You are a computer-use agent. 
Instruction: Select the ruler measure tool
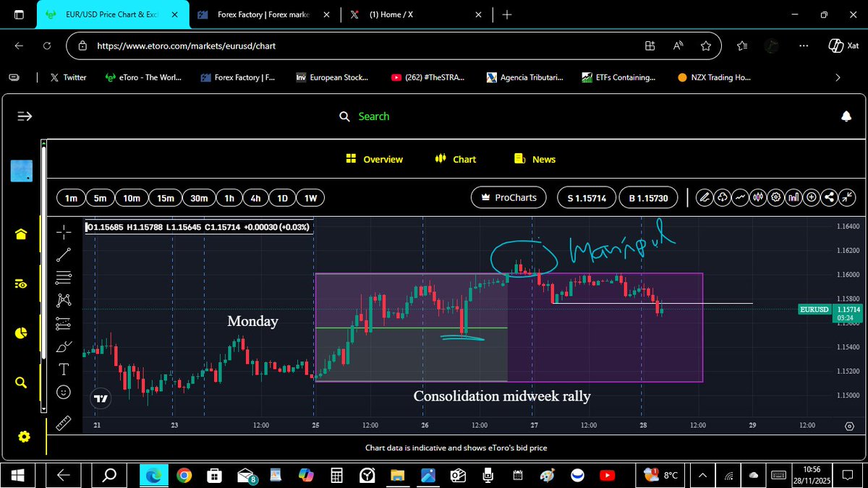pos(64,422)
